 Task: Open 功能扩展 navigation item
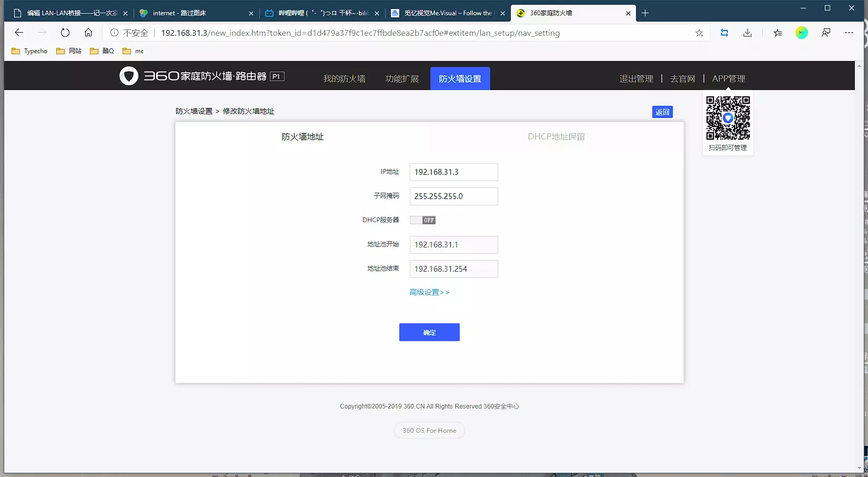pyautogui.click(x=402, y=78)
